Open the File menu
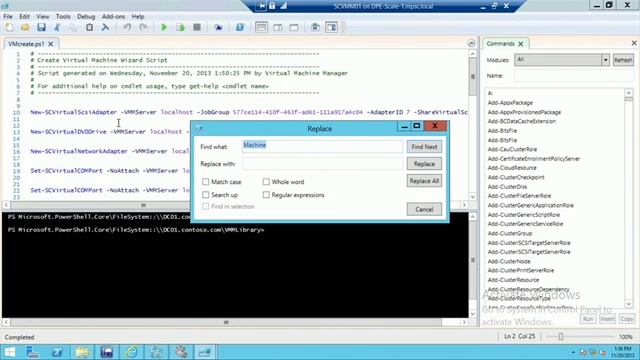The height and width of the screenshot is (360, 640). pyautogui.click(x=8, y=16)
